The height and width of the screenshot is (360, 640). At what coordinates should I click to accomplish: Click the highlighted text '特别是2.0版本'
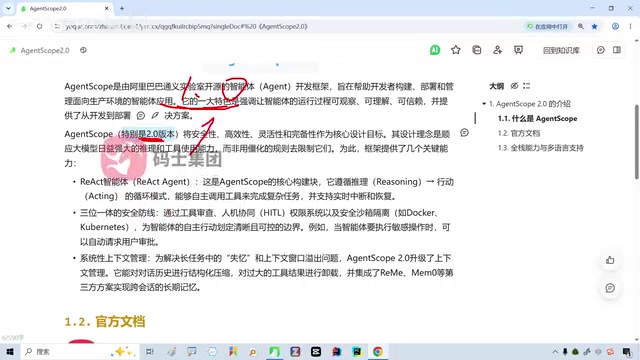(x=148, y=134)
